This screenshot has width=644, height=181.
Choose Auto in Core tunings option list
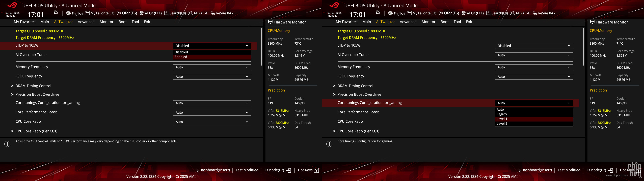[534, 109]
